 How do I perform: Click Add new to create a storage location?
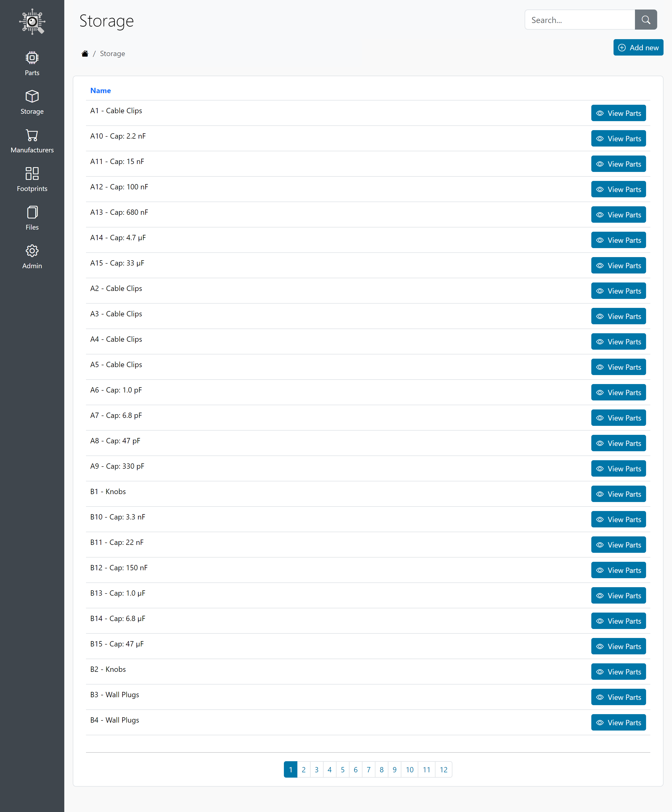click(x=638, y=47)
